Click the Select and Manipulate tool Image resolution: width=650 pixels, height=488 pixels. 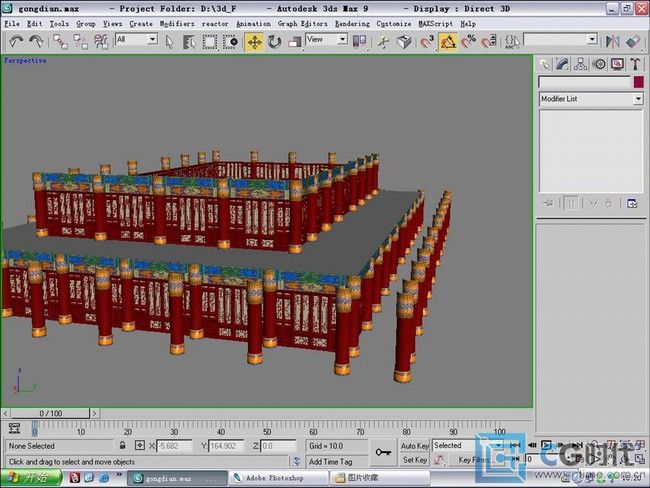pyautogui.click(x=384, y=42)
